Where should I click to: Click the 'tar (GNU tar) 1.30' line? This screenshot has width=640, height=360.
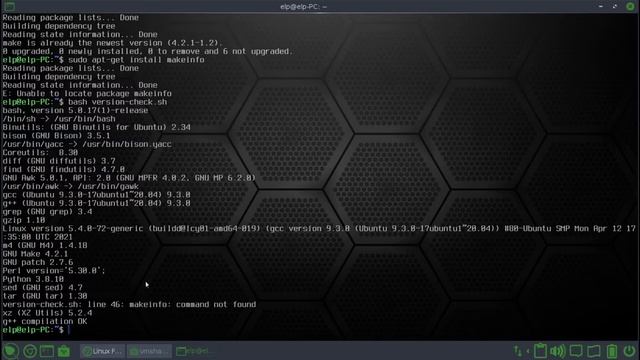pyautogui.click(x=45, y=296)
